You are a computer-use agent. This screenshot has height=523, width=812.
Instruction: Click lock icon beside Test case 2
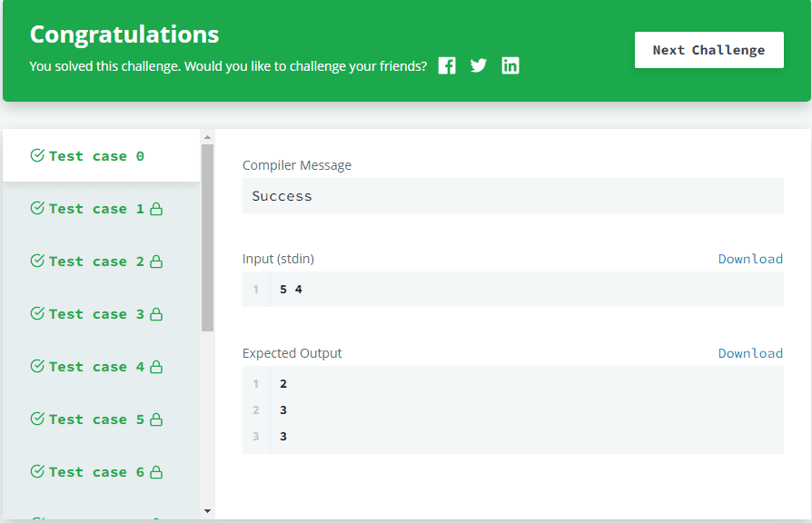[x=156, y=261]
